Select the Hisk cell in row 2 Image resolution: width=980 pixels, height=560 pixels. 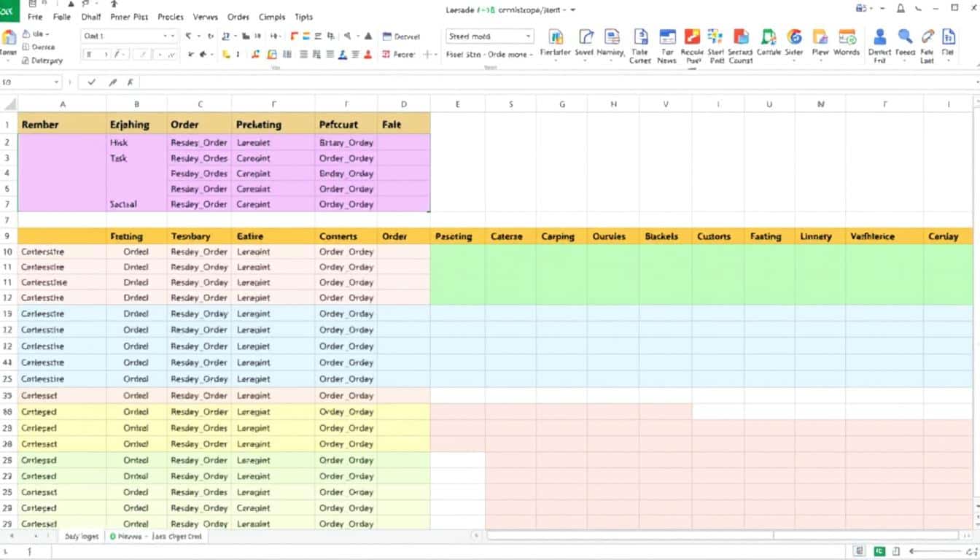[x=137, y=142]
